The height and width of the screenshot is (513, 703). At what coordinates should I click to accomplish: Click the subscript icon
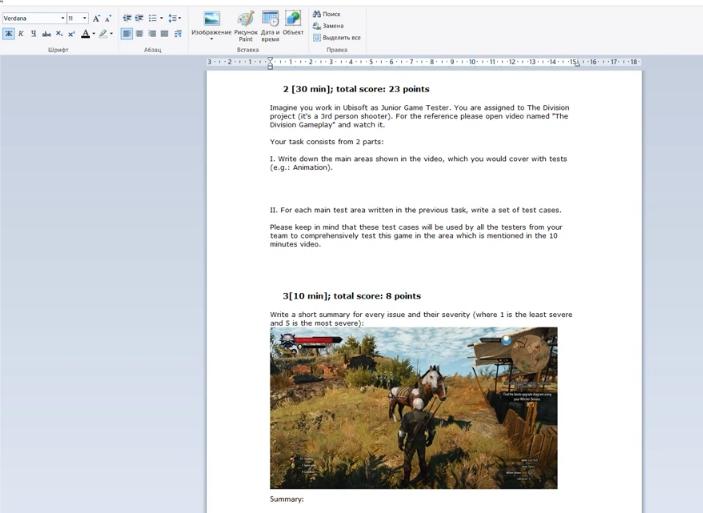point(59,34)
